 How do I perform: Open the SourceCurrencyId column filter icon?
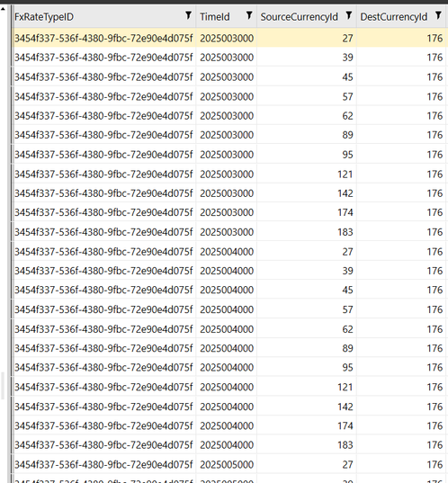(349, 15)
